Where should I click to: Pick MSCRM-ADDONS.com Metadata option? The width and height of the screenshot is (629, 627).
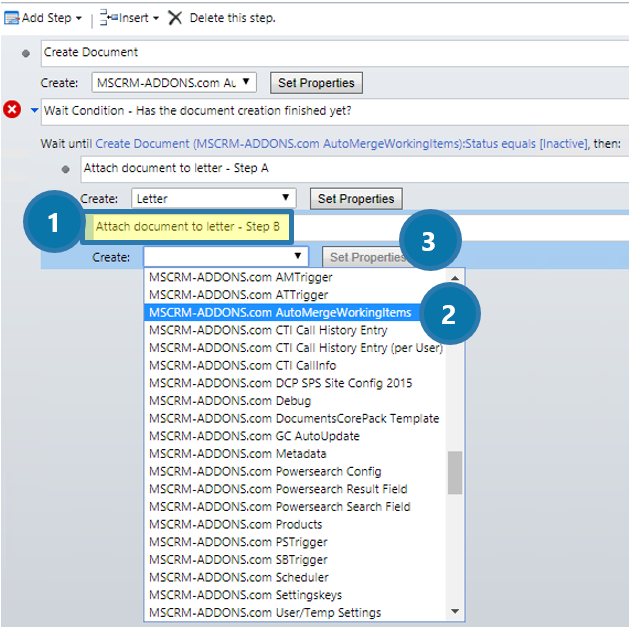(295, 454)
